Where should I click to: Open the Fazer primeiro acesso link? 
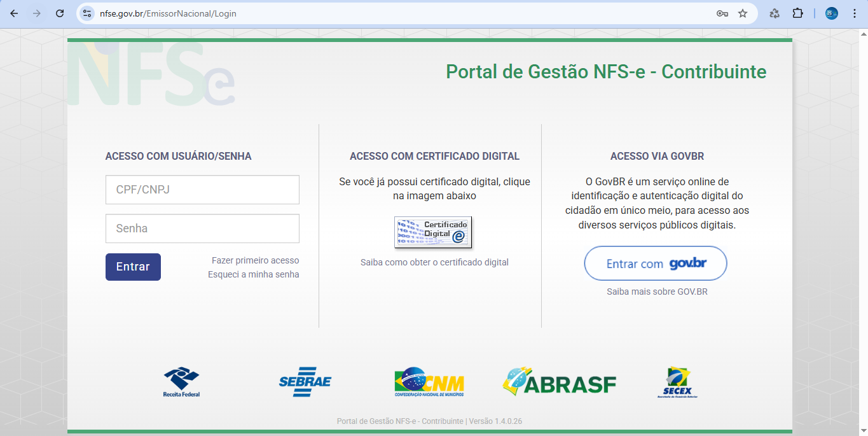click(255, 260)
